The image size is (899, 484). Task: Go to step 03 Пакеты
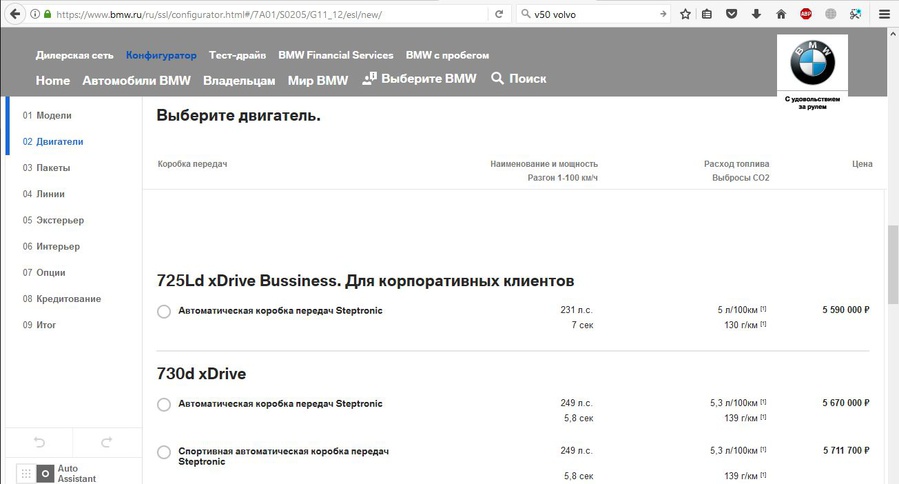coord(46,168)
